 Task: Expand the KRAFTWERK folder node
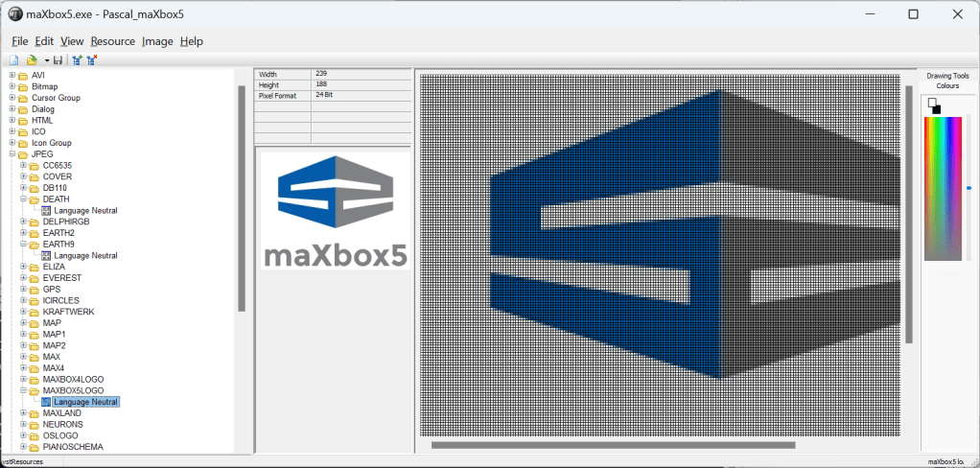(x=24, y=312)
